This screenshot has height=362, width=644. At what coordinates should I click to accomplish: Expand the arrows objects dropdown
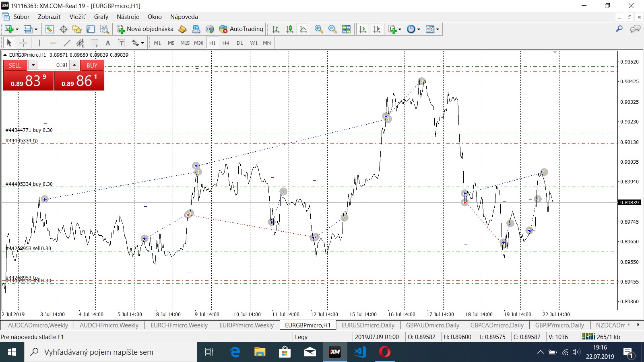click(x=142, y=43)
